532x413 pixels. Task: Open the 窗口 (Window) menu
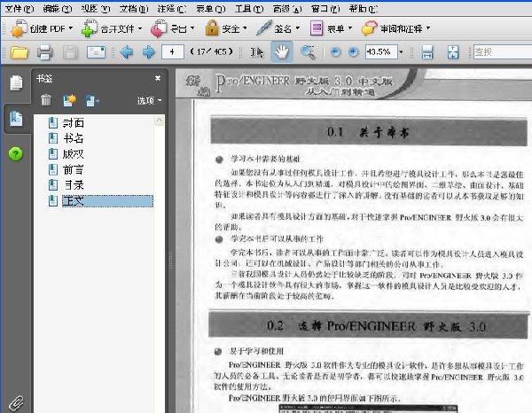[325, 9]
